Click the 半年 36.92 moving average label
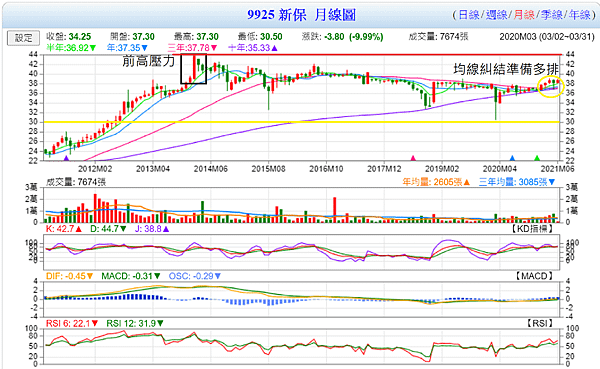The image size is (600, 369). [x=71, y=48]
